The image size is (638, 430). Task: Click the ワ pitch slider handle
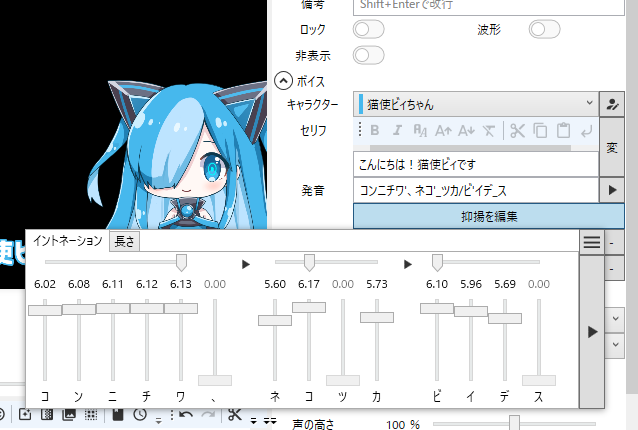tap(181, 308)
